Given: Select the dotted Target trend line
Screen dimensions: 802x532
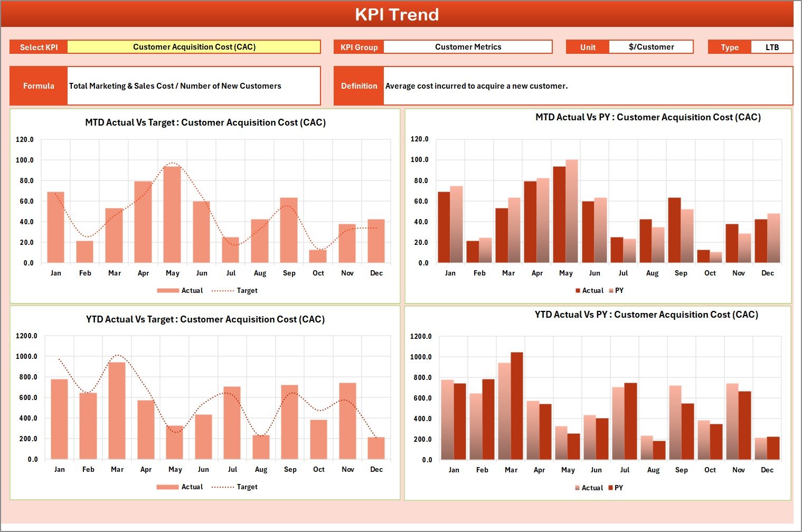Looking at the screenshot, I should tap(172, 164).
